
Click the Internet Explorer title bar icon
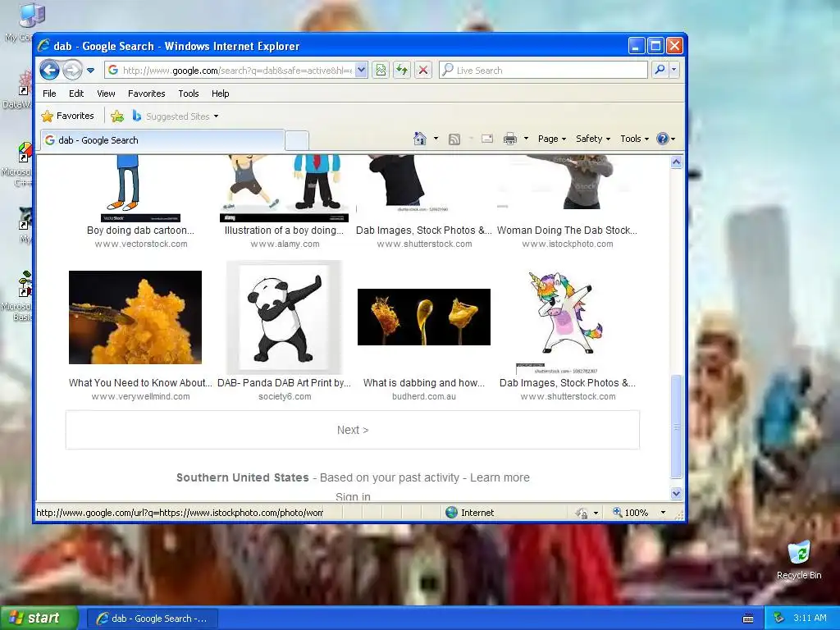coord(44,46)
